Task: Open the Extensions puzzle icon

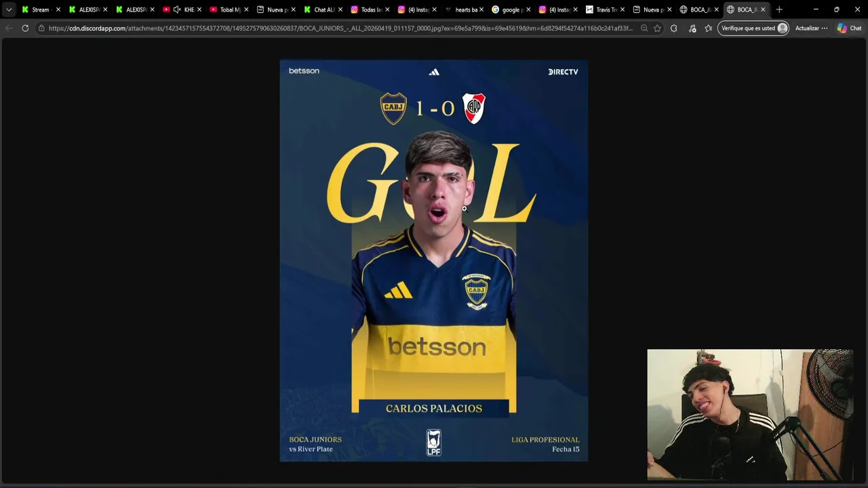Action: [x=674, y=28]
